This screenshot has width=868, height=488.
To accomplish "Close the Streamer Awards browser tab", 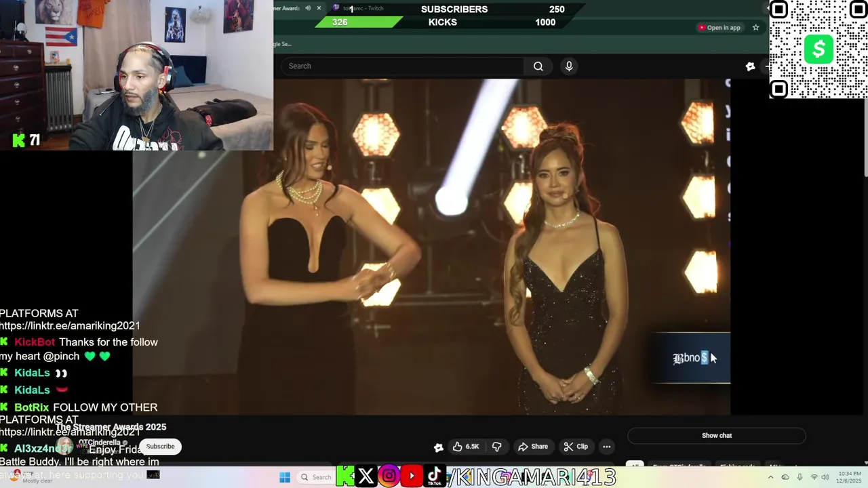I will [319, 8].
